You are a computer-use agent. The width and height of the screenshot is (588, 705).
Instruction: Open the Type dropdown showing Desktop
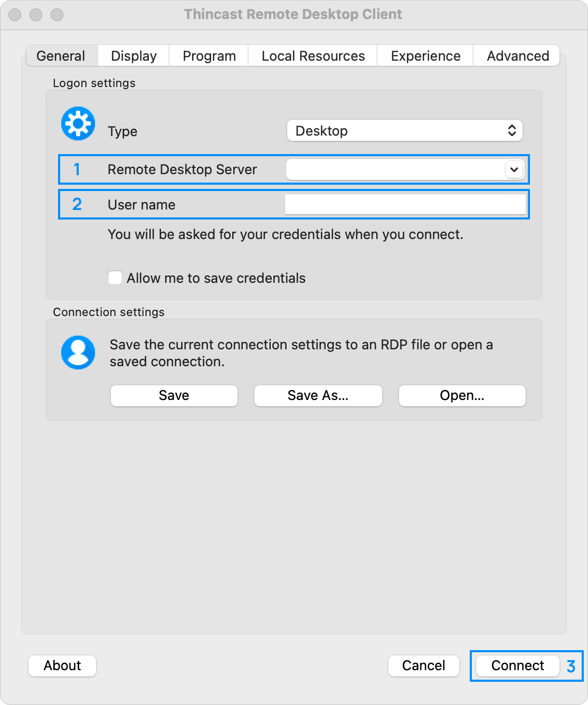tap(404, 131)
